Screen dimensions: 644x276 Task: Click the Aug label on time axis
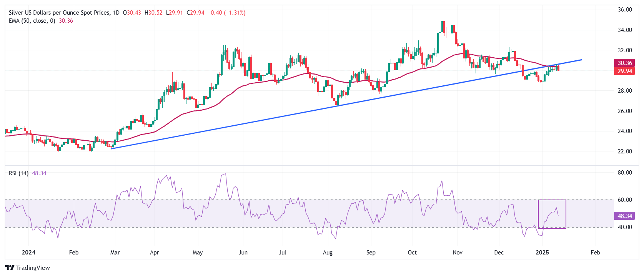click(x=328, y=253)
